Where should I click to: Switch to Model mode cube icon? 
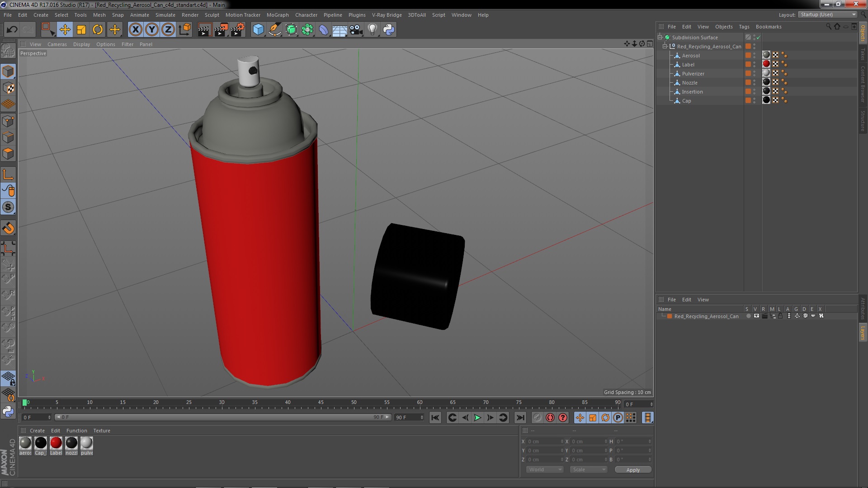8,71
